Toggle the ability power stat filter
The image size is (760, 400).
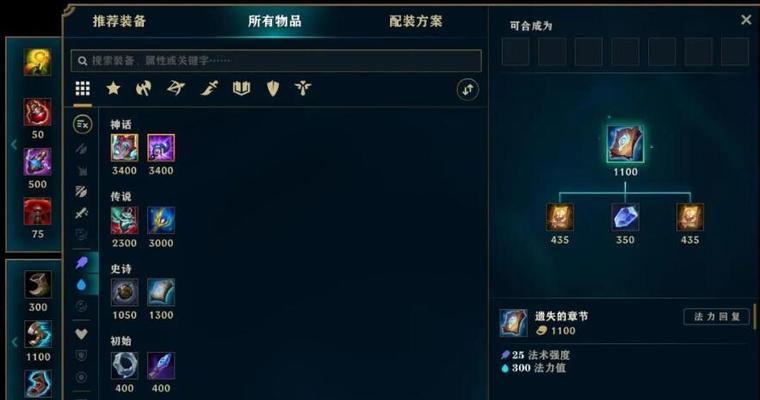click(x=81, y=263)
